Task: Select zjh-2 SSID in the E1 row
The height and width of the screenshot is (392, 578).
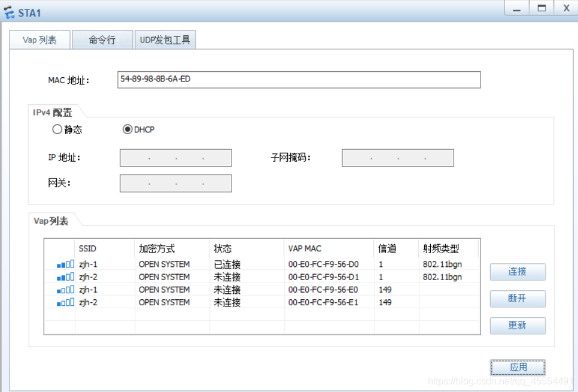Action: coord(88,302)
